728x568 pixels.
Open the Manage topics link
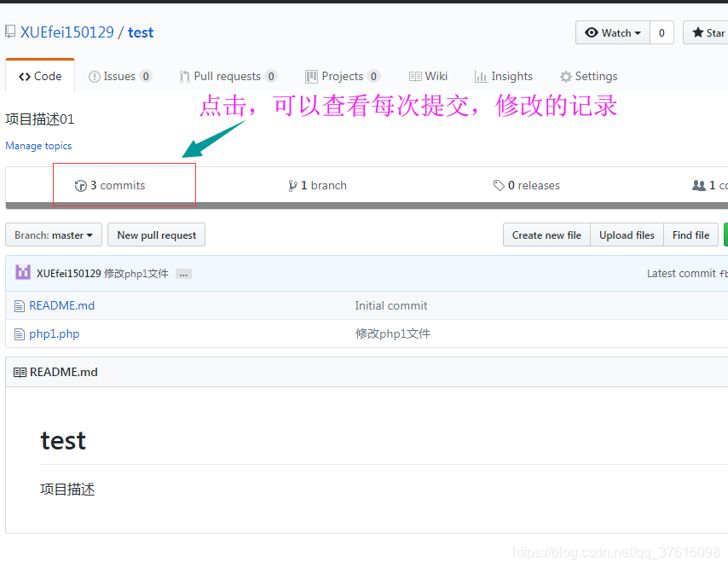coord(38,146)
